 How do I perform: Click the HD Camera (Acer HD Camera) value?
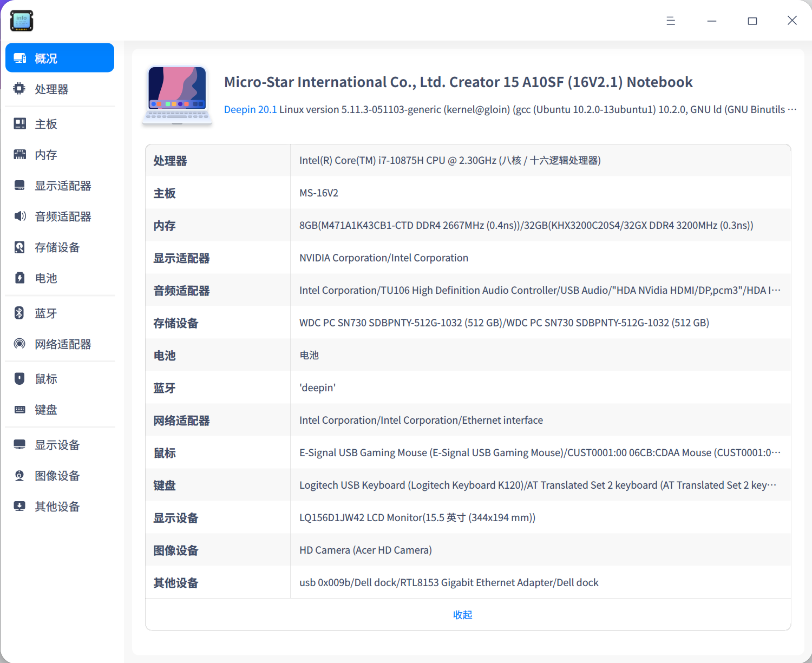[x=366, y=550]
